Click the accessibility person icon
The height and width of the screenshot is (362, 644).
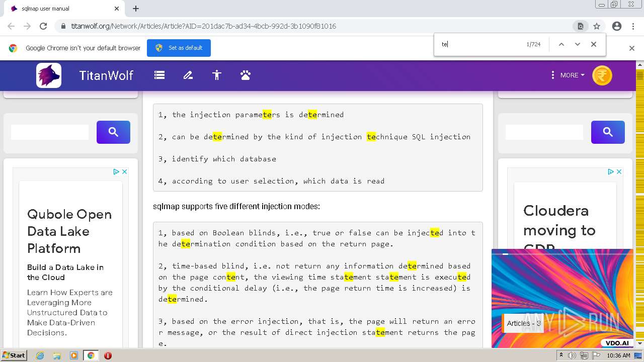(217, 75)
